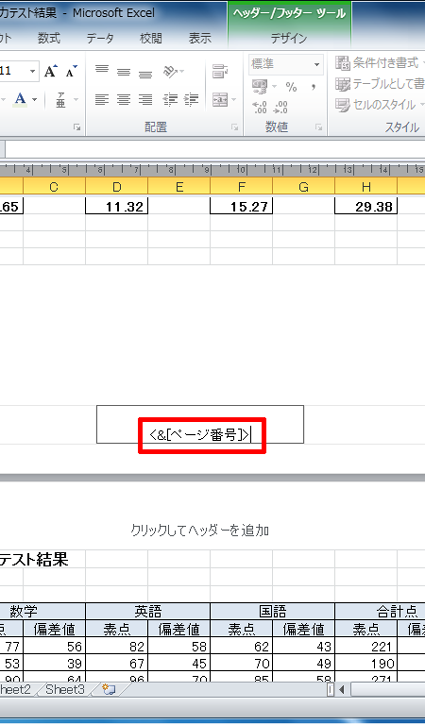Click the text orientation icon

171,71
